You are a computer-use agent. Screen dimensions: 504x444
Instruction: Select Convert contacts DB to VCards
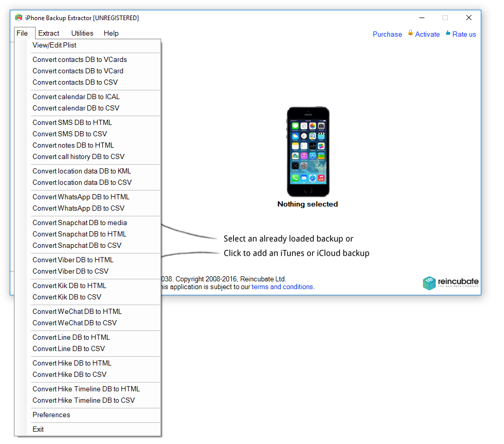click(79, 59)
